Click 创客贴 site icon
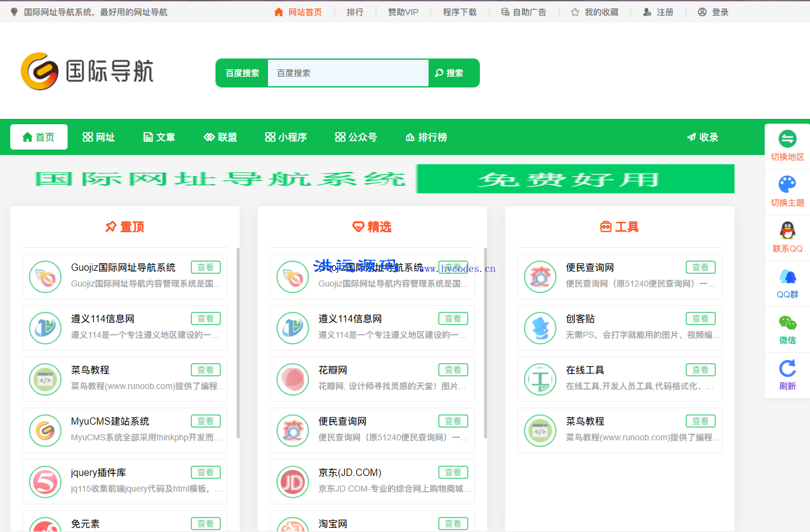Image resolution: width=810 pixels, height=532 pixels. (540, 328)
